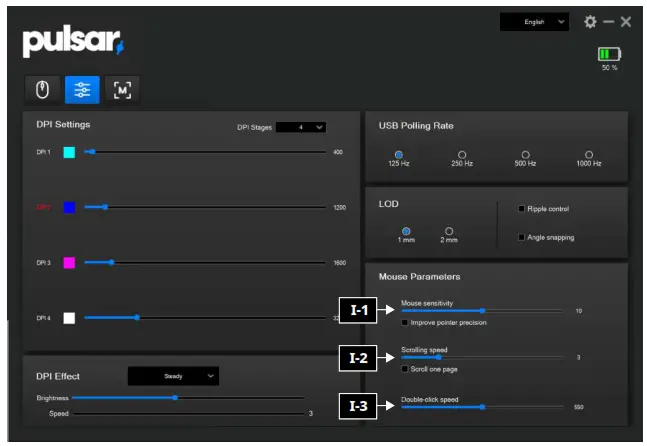Open the macro editor tab
The width and height of the screenshot is (647, 446).
(x=122, y=90)
